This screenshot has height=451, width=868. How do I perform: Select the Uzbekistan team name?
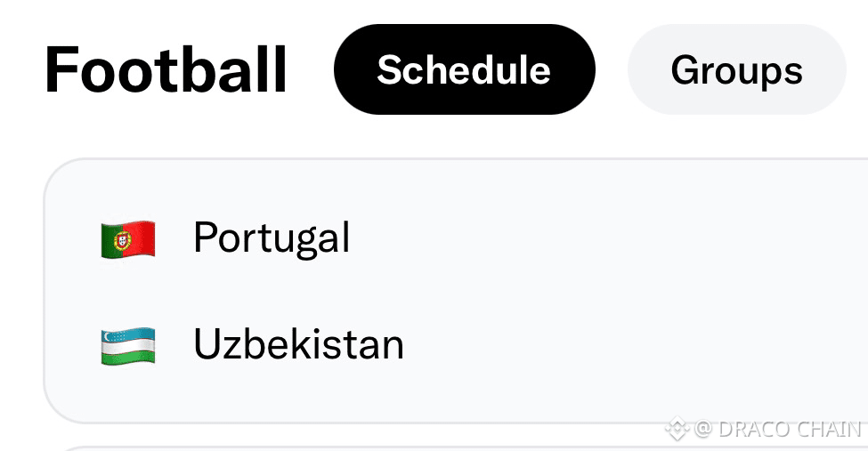[x=298, y=344]
